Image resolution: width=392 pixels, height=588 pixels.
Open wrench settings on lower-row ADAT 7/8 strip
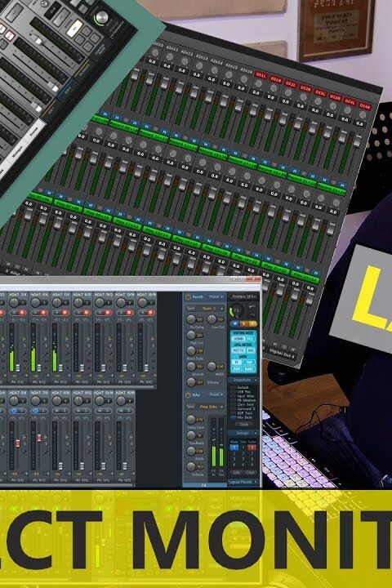47,452
